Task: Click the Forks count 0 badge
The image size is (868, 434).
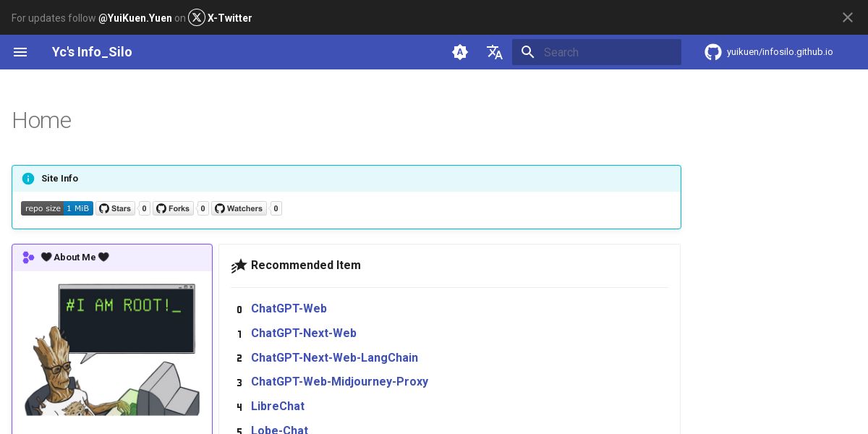Action: pos(203,208)
